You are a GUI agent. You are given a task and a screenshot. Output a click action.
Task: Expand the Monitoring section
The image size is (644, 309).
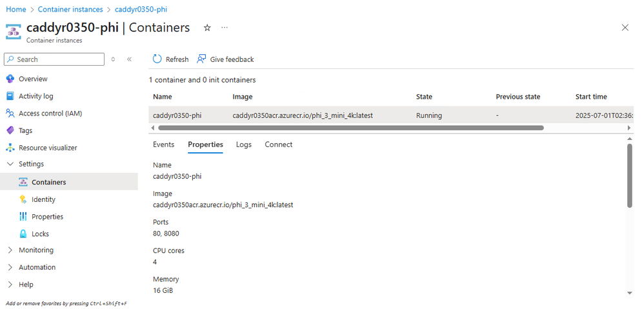coord(10,250)
